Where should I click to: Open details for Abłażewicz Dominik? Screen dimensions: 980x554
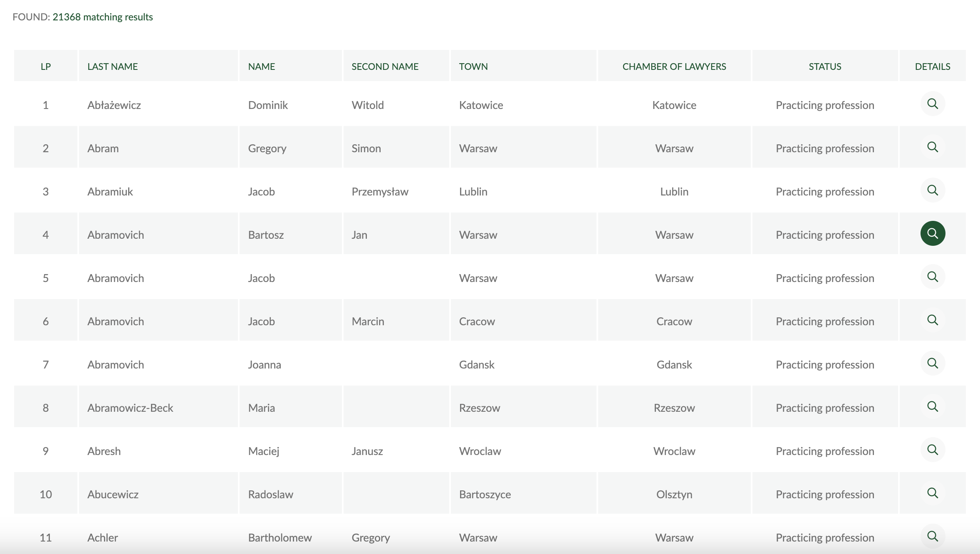tap(933, 104)
